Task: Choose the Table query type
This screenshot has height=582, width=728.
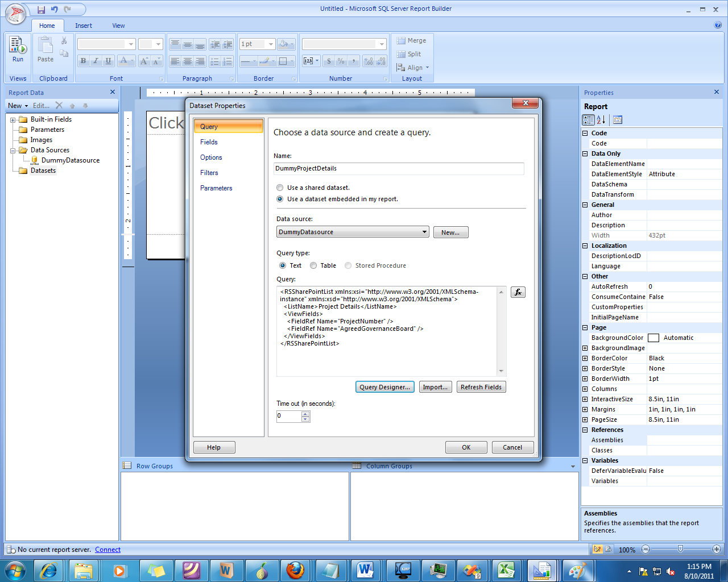Action: point(313,265)
